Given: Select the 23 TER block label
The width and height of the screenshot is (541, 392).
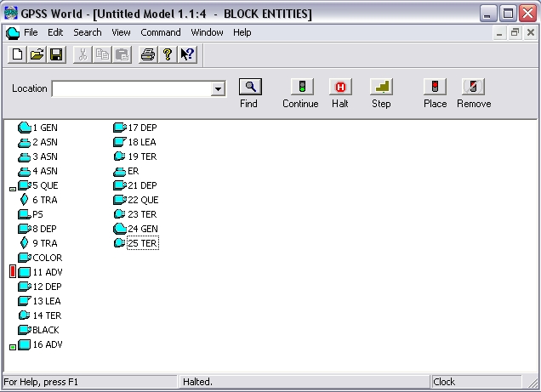Looking at the screenshot, I should (143, 214).
